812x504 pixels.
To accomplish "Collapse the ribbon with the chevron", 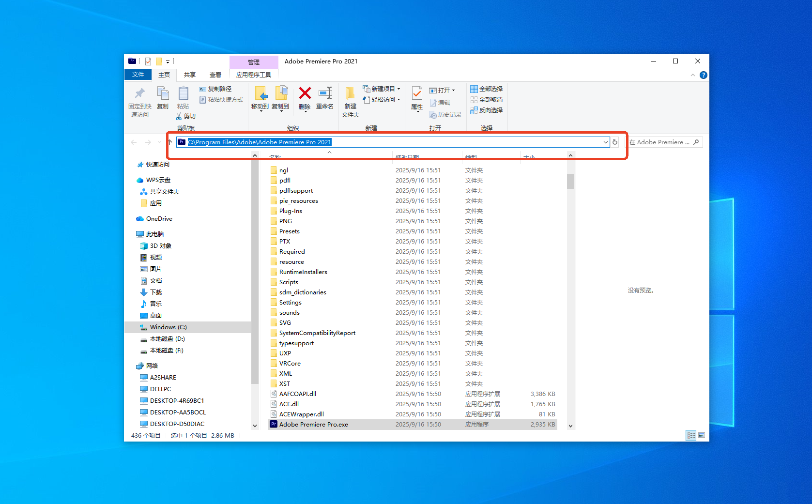I will 693,75.
